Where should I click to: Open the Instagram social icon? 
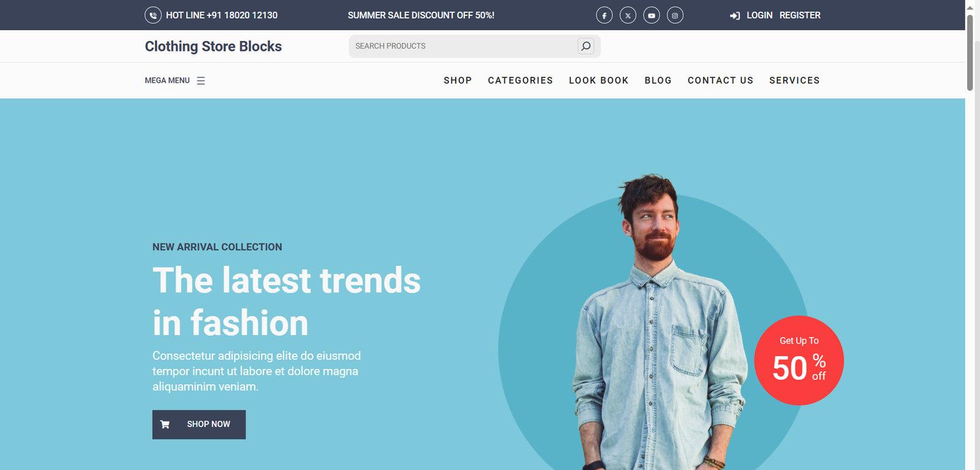[675, 15]
